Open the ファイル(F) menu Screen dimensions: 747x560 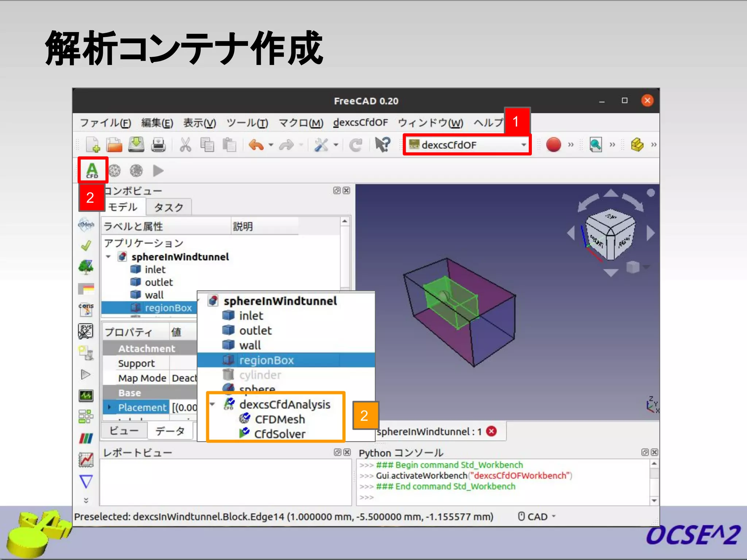105,123
